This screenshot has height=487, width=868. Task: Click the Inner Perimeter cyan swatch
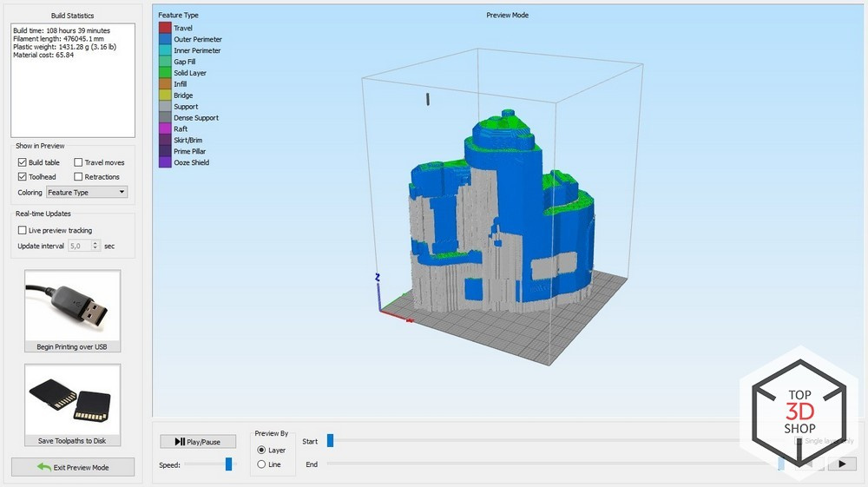click(165, 50)
